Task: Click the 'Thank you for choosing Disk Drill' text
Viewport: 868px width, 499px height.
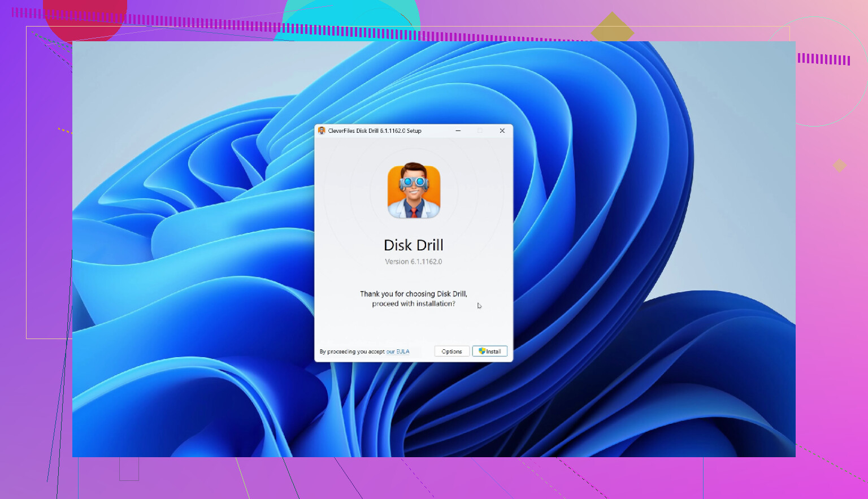Action: (414, 294)
